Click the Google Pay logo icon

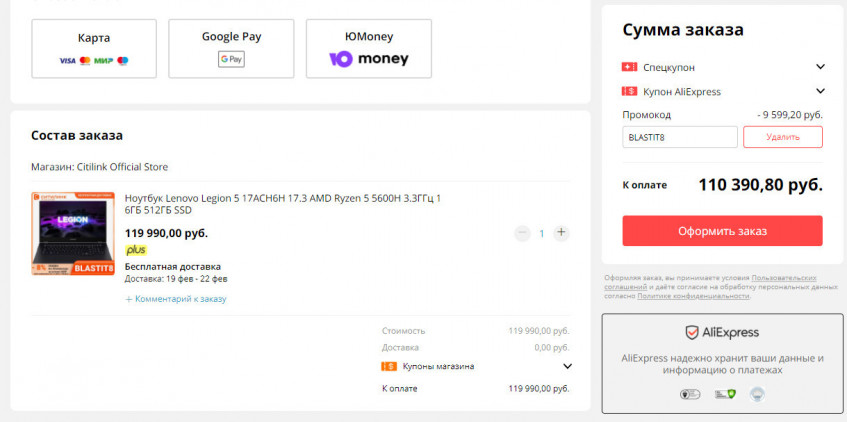click(x=231, y=59)
